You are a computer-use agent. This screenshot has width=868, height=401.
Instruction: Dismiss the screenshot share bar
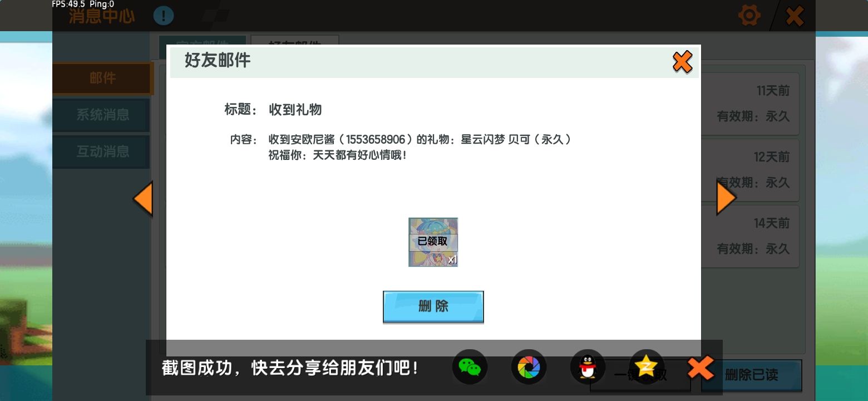[701, 368]
